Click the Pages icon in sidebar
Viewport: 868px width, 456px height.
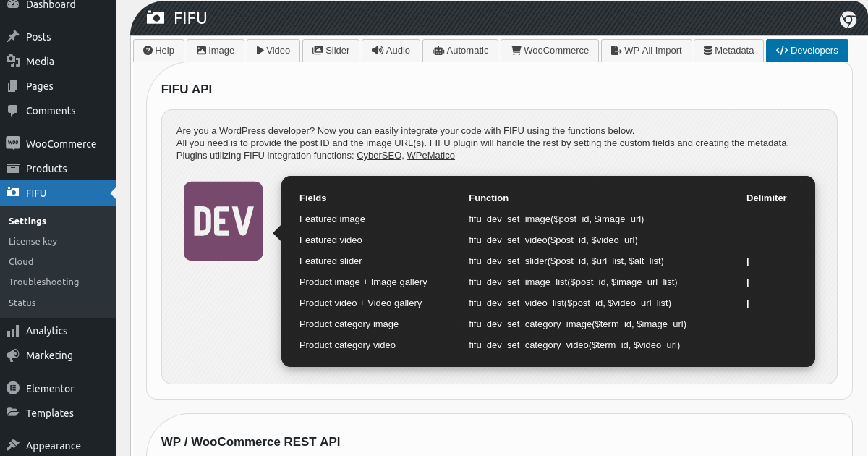coord(13,86)
